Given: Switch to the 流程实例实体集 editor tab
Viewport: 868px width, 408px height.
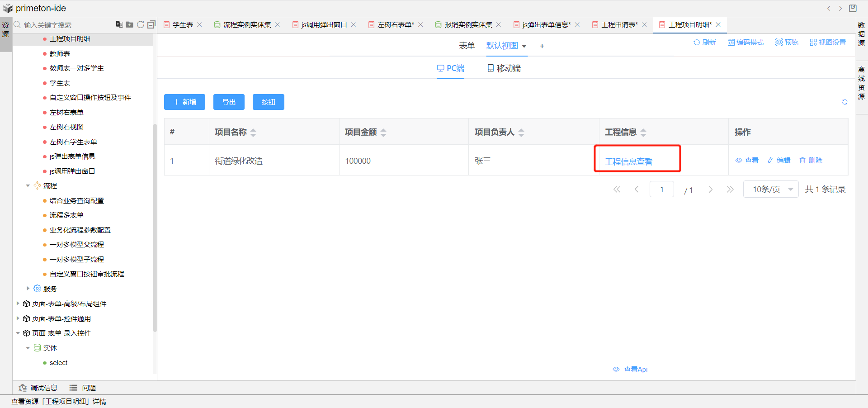Looking at the screenshot, I should tap(247, 24).
